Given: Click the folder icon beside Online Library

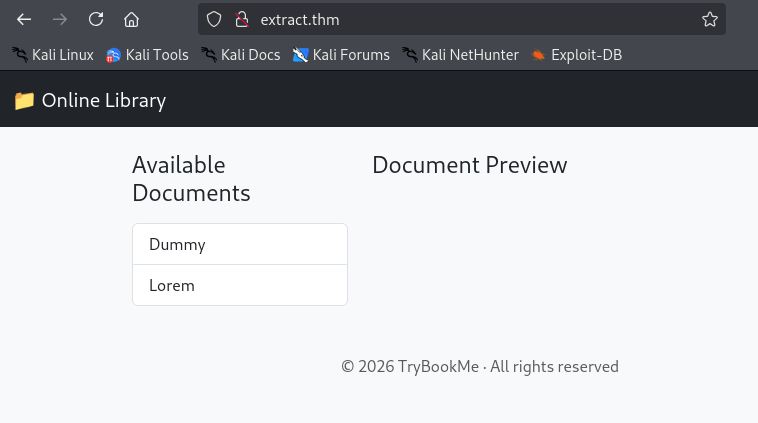Looking at the screenshot, I should pos(24,101).
